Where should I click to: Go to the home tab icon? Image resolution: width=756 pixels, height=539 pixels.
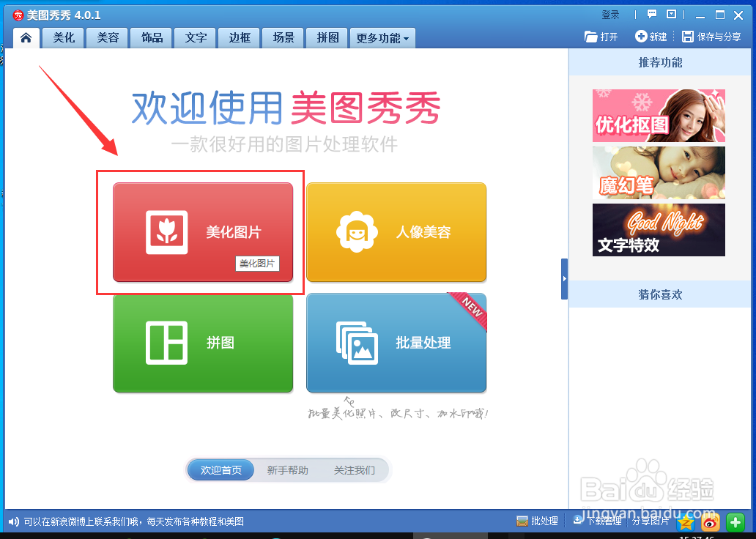point(26,37)
